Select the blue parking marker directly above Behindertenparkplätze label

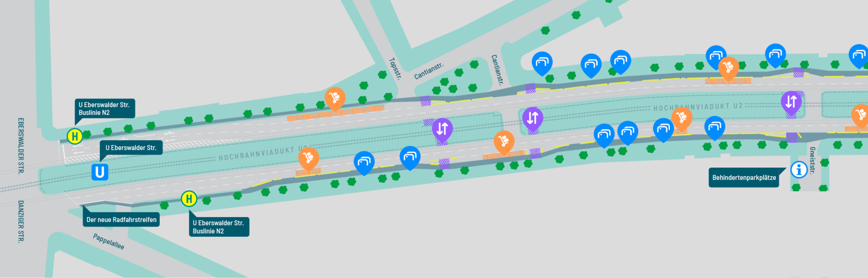point(714,128)
